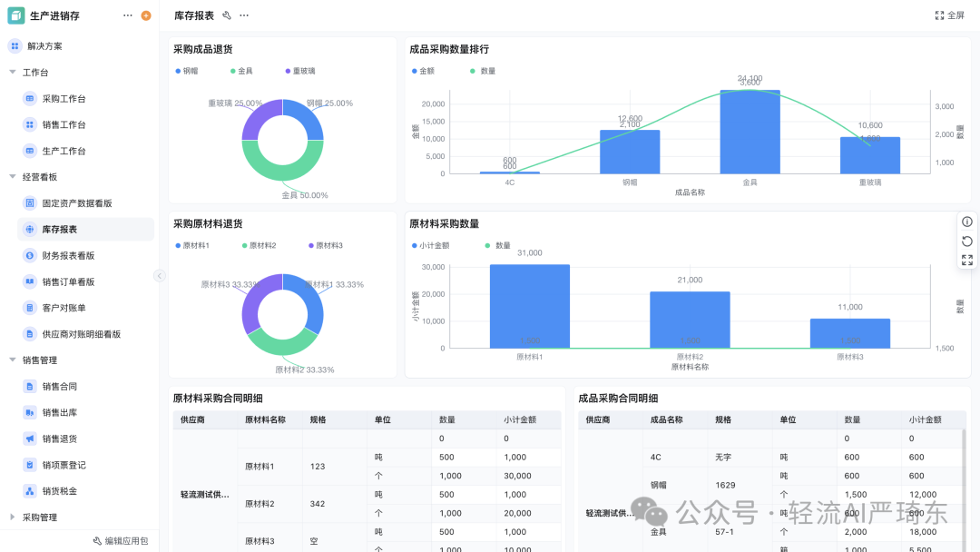Click the 销售工作台 icon

tap(30, 125)
